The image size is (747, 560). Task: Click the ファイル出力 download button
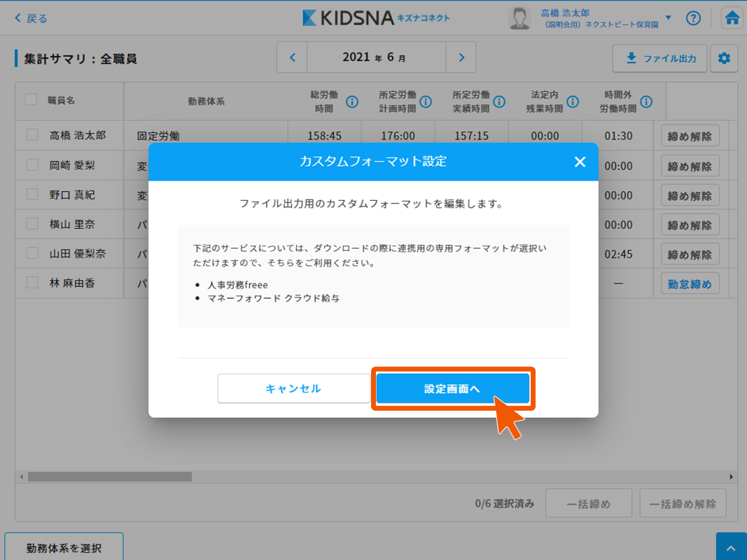pyautogui.click(x=660, y=59)
